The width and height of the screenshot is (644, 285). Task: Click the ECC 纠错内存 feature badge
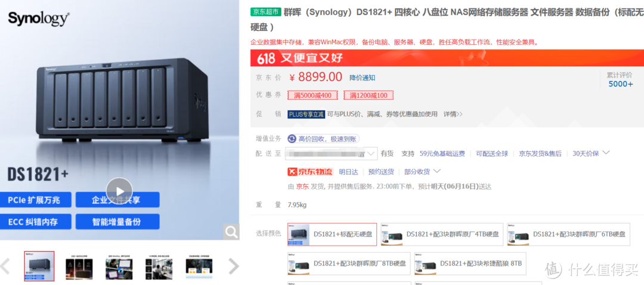(x=35, y=222)
